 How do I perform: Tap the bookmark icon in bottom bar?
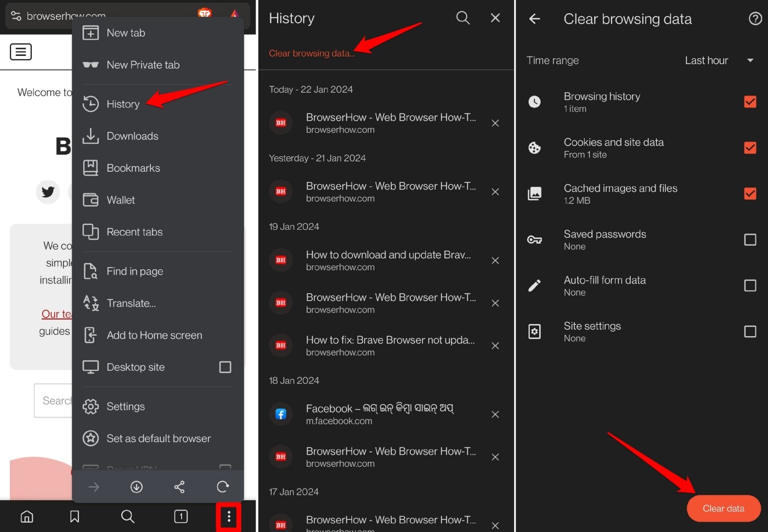[x=75, y=517]
